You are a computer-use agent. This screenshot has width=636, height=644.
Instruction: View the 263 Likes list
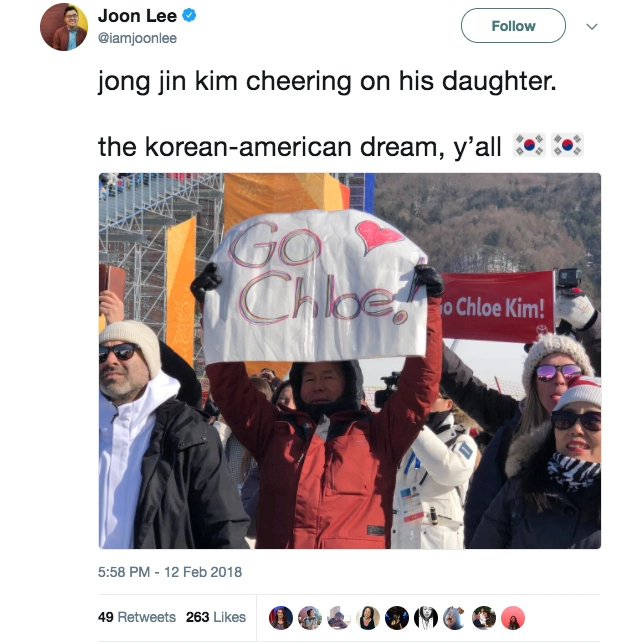point(216,617)
